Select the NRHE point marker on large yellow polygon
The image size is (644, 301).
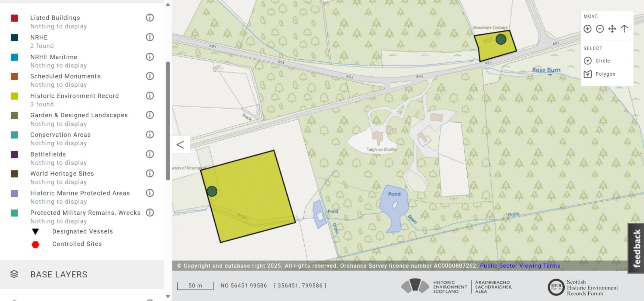pyautogui.click(x=212, y=191)
